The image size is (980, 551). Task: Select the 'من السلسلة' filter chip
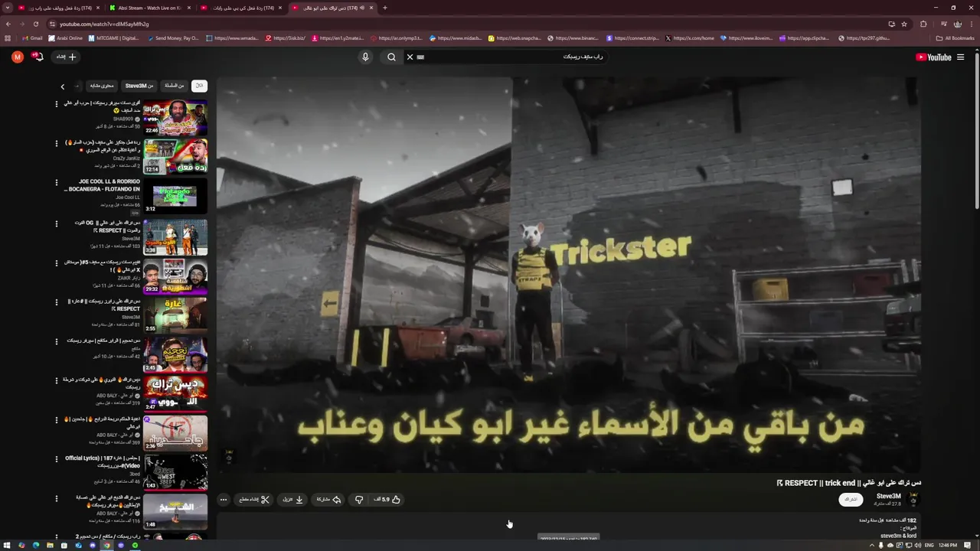pyautogui.click(x=175, y=86)
